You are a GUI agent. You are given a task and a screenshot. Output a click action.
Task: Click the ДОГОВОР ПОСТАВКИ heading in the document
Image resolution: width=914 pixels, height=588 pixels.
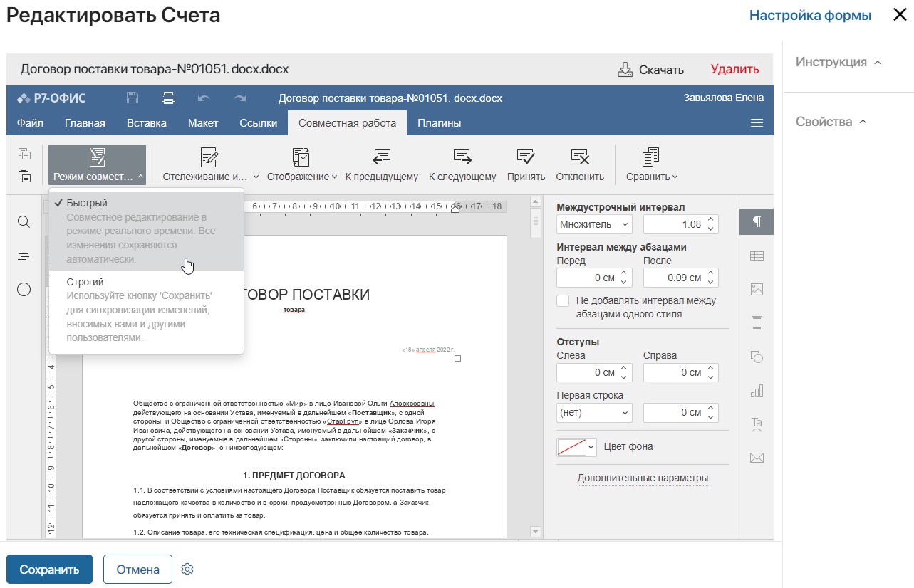pyautogui.click(x=306, y=295)
